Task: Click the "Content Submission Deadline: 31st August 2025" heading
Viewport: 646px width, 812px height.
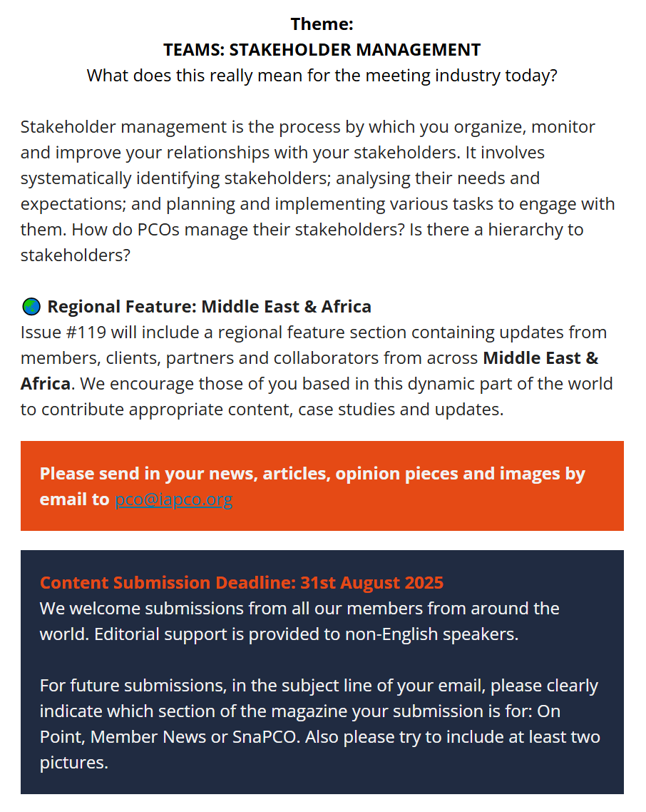Action: pos(241,583)
